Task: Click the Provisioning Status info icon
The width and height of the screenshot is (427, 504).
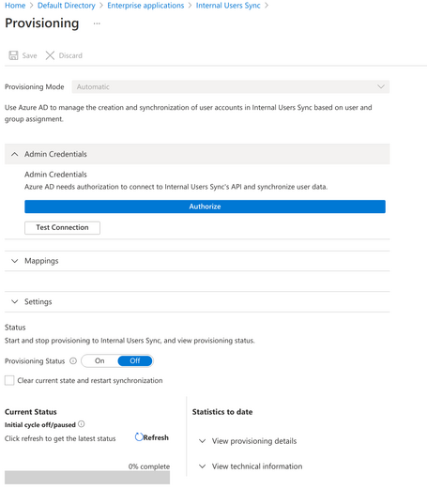Action: point(73,361)
